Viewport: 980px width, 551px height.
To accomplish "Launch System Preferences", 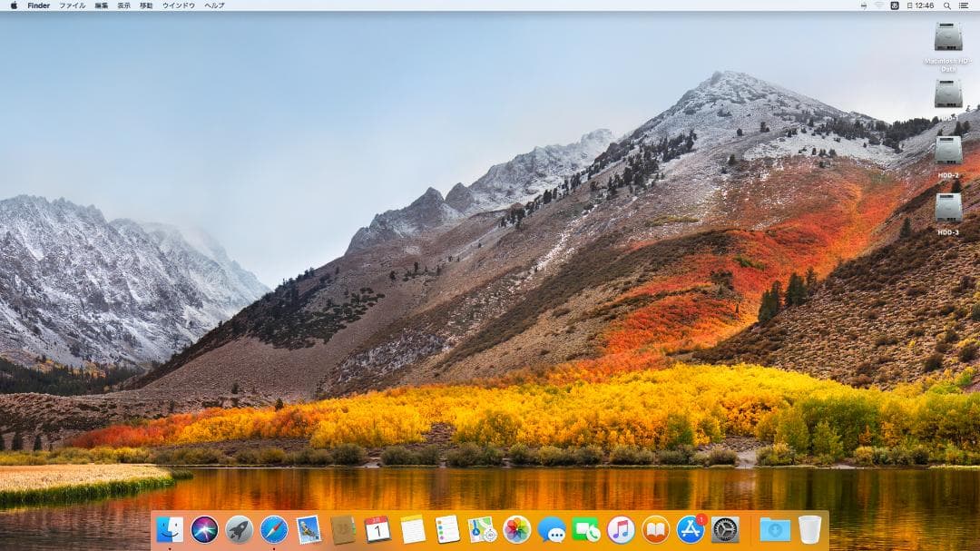I will pyautogui.click(x=725, y=531).
